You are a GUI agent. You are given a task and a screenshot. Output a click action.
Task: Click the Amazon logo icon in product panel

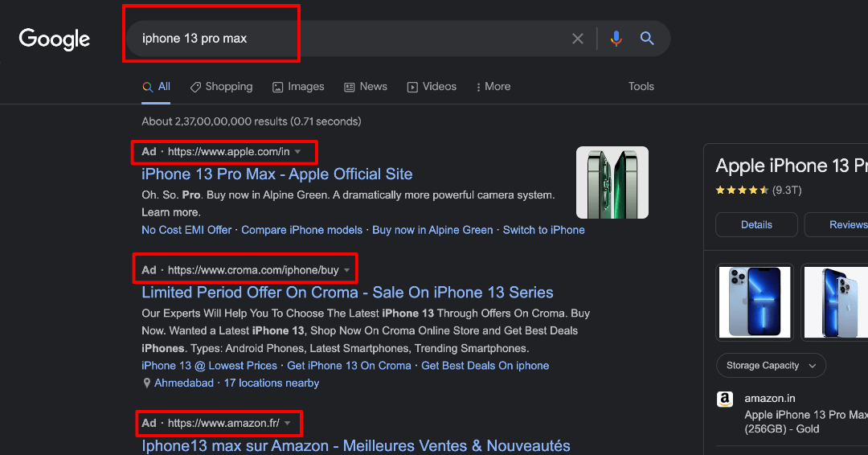pos(725,399)
